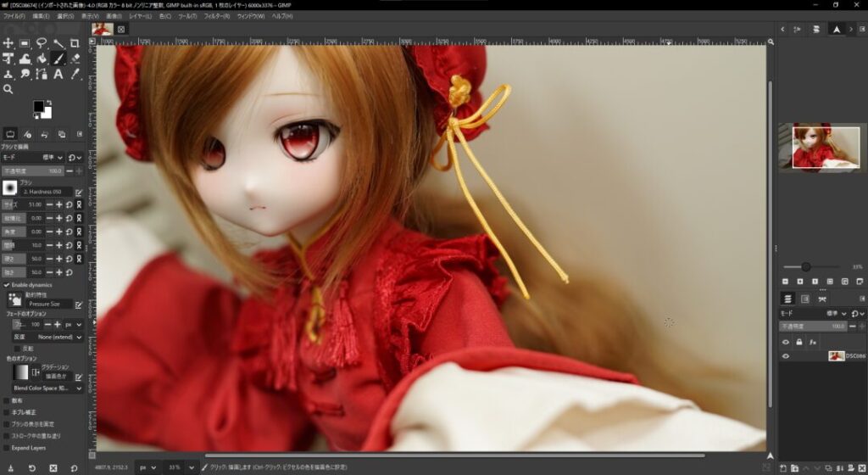This screenshot has width=868, height=475.
Task: Open the Pressure Size dynamics editor
Action: [79, 305]
